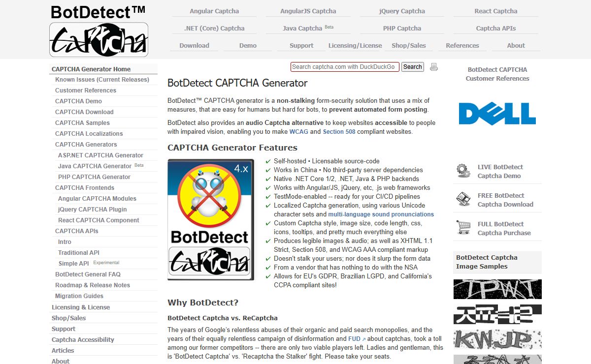This screenshot has width=591, height=364.
Task: Open the KWJP captcha sample image
Action: click(497, 340)
